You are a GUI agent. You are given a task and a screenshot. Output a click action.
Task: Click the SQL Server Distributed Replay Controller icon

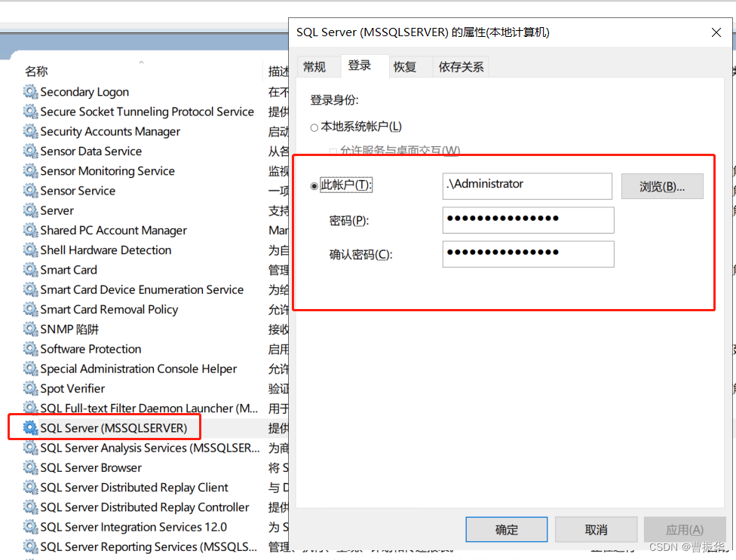coord(30,507)
